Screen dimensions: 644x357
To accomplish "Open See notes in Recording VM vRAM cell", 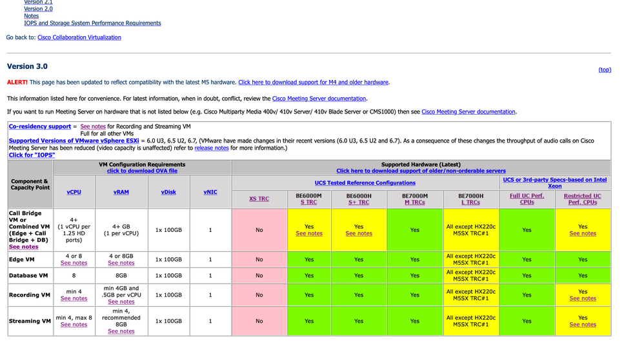I will [121, 302].
